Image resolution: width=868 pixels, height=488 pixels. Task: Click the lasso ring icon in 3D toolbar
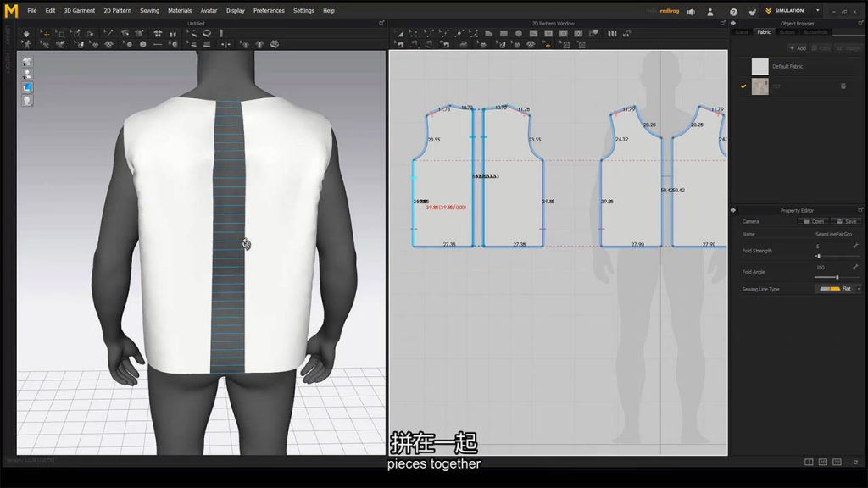[x=207, y=33]
